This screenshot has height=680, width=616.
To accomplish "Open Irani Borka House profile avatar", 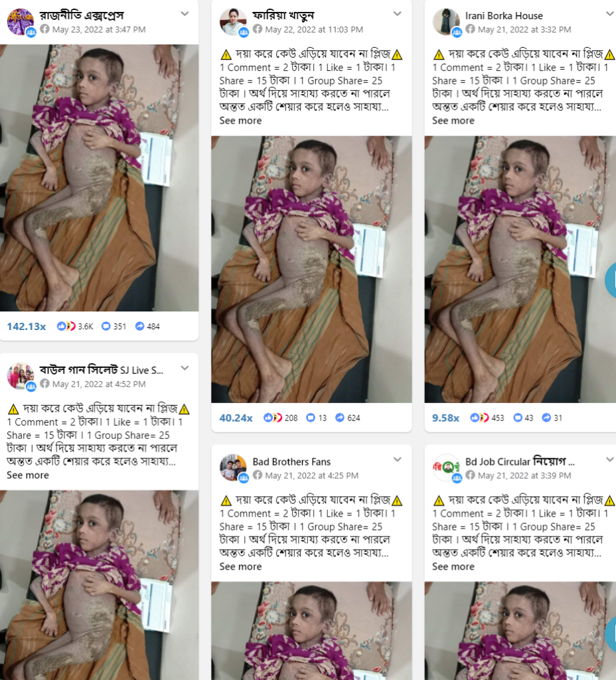I will (445, 21).
